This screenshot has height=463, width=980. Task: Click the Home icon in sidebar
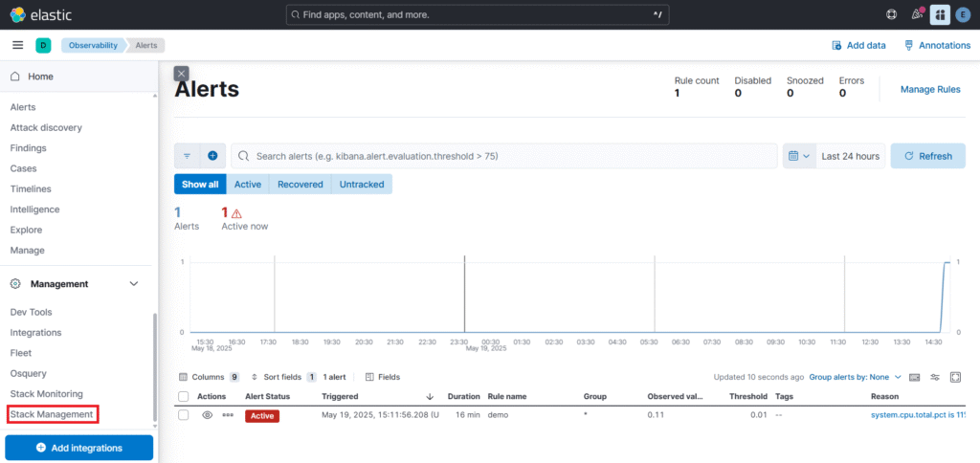pyautogui.click(x=15, y=77)
